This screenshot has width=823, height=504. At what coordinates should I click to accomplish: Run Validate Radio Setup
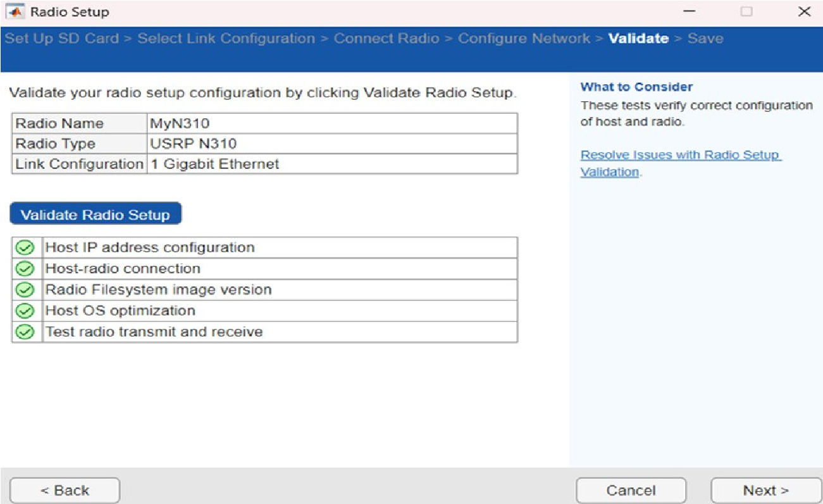coord(96,214)
